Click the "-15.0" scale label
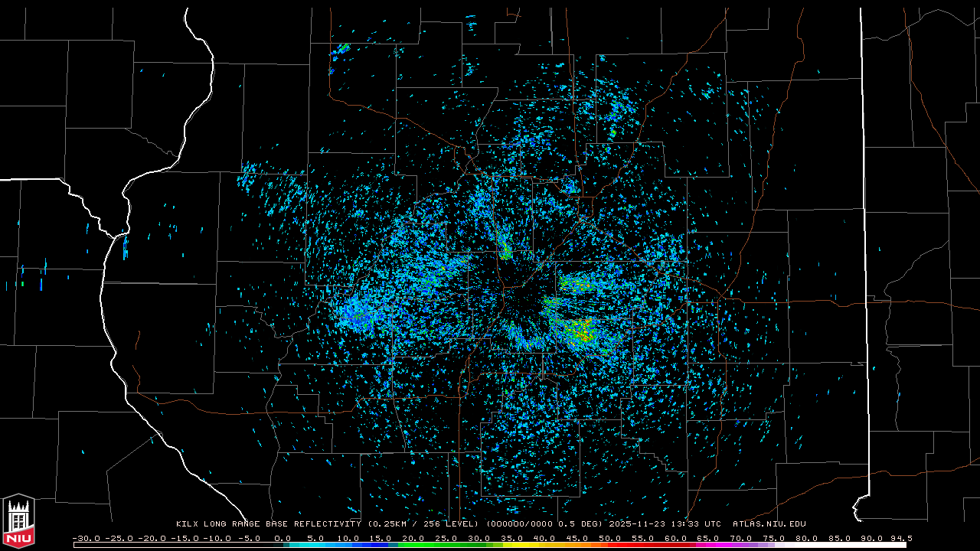 click(185, 538)
